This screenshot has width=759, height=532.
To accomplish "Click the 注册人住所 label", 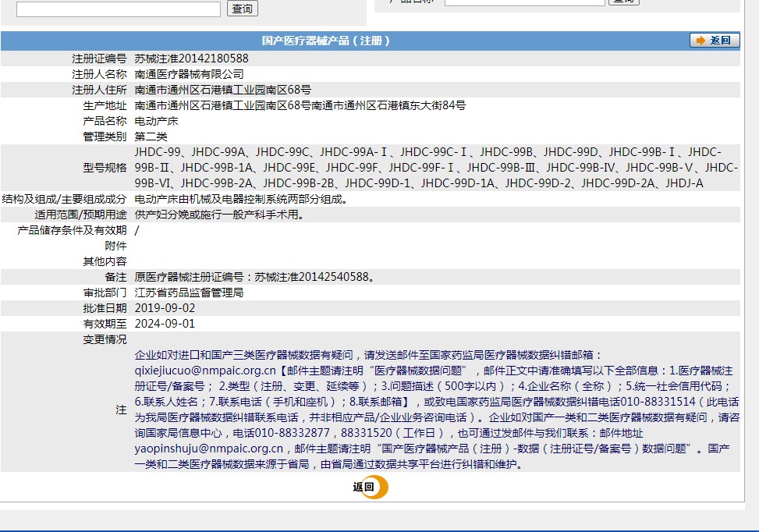I will [99, 90].
